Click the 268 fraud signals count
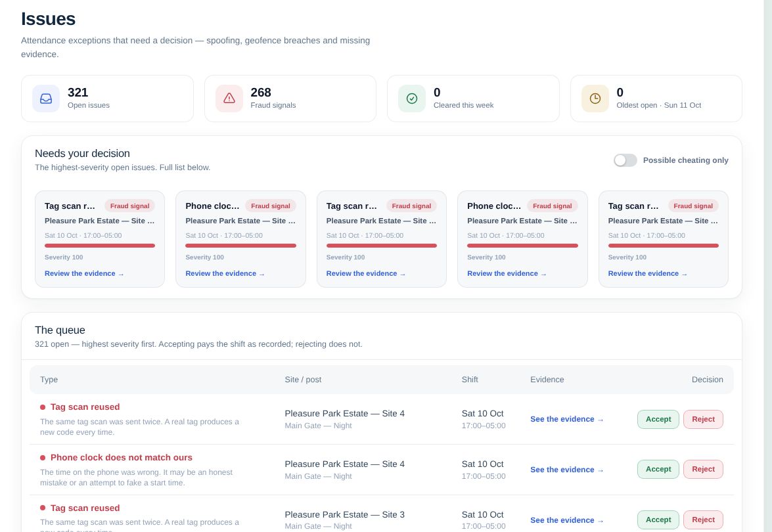The height and width of the screenshot is (532, 772). click(x=261, y=93)
